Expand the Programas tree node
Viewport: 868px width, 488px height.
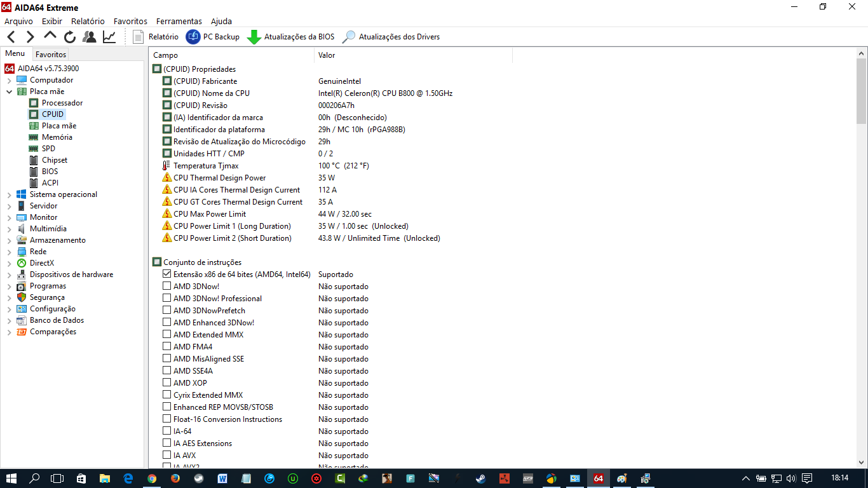coord(9,286)
